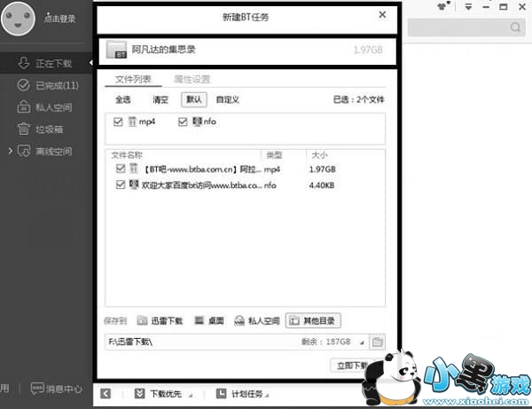Click the trash bin icon in sidebar
This screenshot has width=532, height=409.
click(x=23, y=129)
